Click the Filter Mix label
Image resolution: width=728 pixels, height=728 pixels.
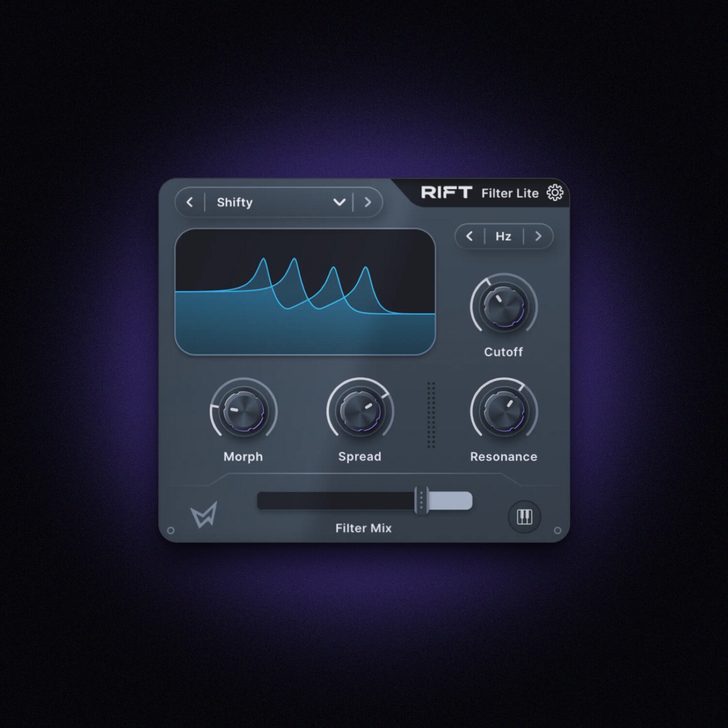click(364, 528)
